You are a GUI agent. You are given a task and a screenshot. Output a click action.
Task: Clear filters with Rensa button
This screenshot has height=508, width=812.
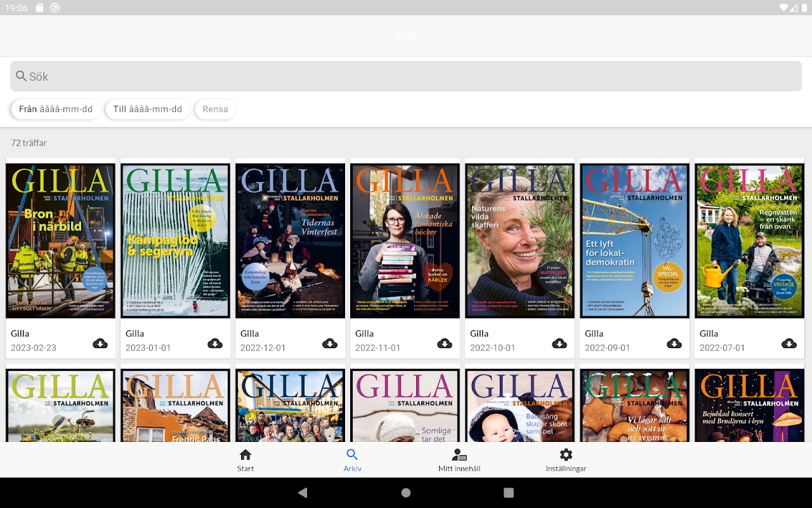click(216, 109)
